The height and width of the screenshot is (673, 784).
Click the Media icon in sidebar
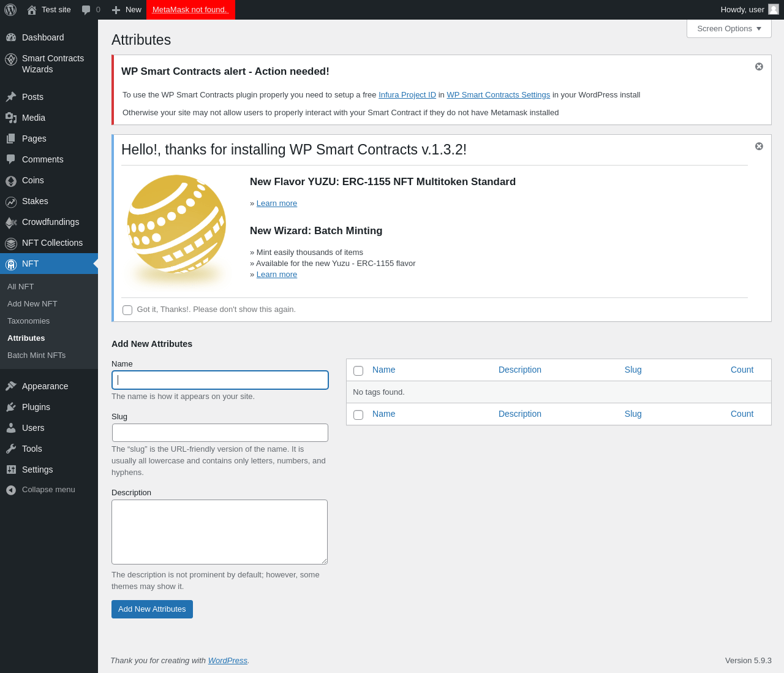point(11,118)
